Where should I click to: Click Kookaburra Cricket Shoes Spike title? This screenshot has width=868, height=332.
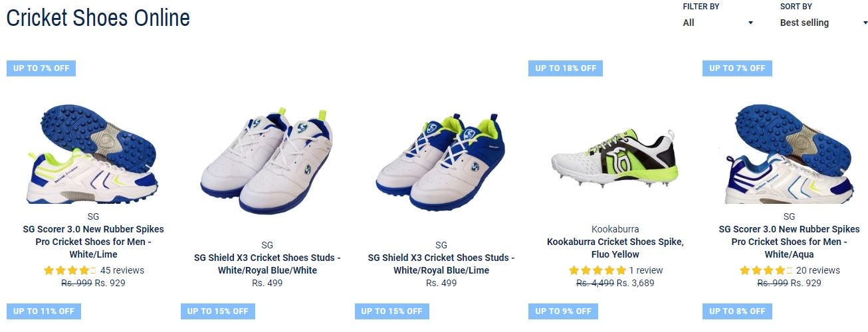pyautogui.click(x=615, y=248)
